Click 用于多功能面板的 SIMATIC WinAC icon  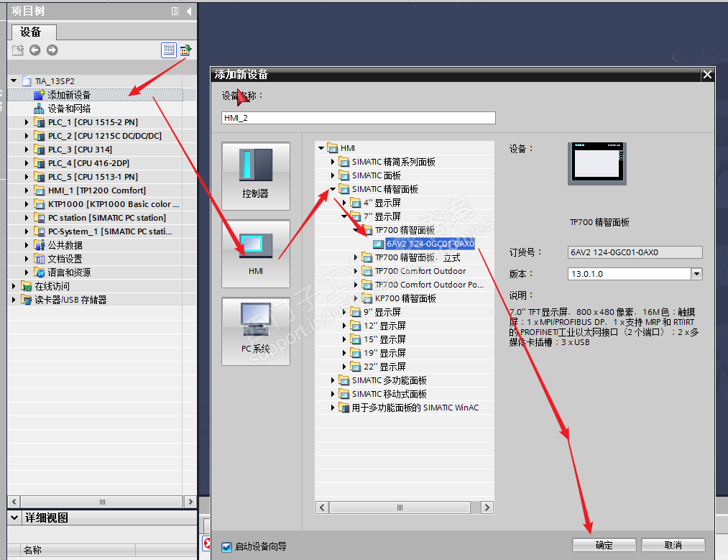pyautogui.click(x=344, y=408)
